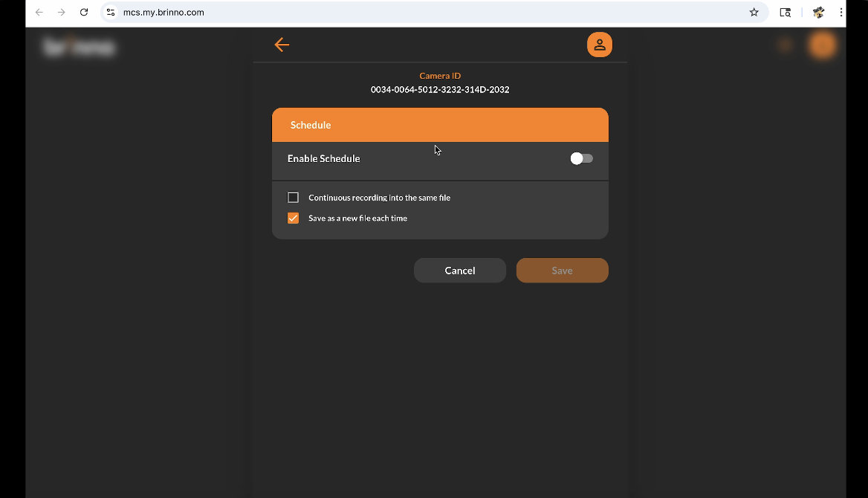Click the Camera ID number text
The image size is (868, 498).
click(440, 90)
